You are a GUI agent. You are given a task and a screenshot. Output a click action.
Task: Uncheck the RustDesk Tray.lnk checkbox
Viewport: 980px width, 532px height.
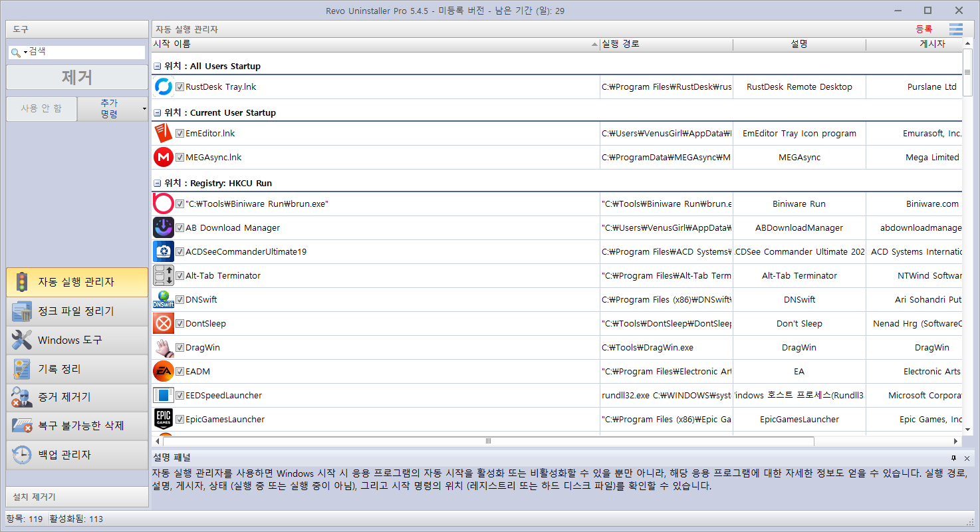tap(180, 87)
